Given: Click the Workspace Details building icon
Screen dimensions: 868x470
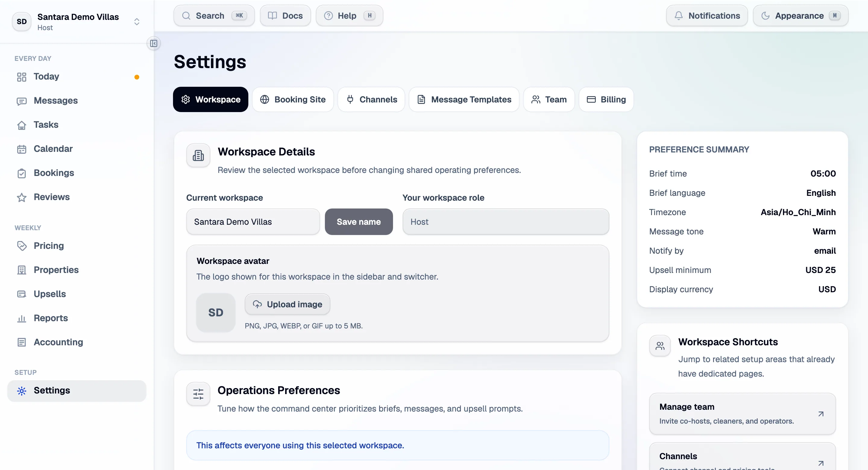Looking at the screenshot, I should [198, 155].
